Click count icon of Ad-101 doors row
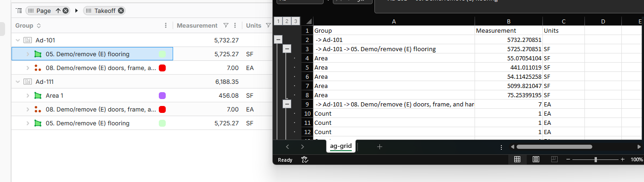644x182 pixels. [38, 68]
